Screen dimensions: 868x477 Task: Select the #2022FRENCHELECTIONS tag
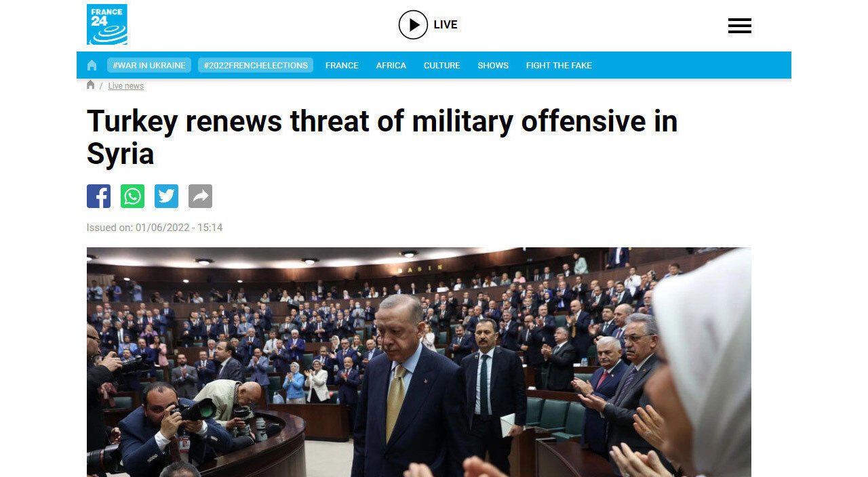[256, 65]
